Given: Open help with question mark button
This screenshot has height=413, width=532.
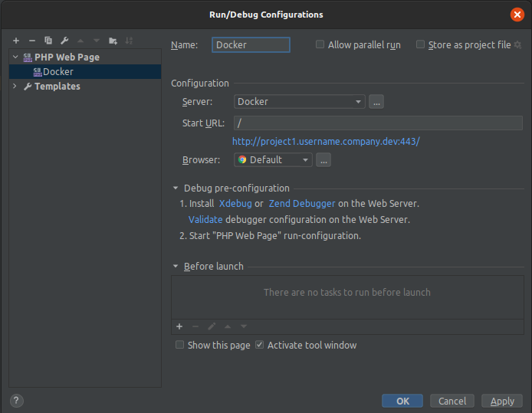Looking at the screenshot, I should [x=17, y=401].
